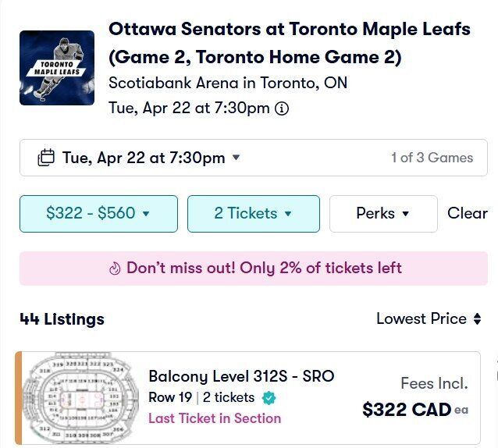498x448 pixels.
Task: Expand the $322 - $560 price filter
Action: (x=98, y=214)
